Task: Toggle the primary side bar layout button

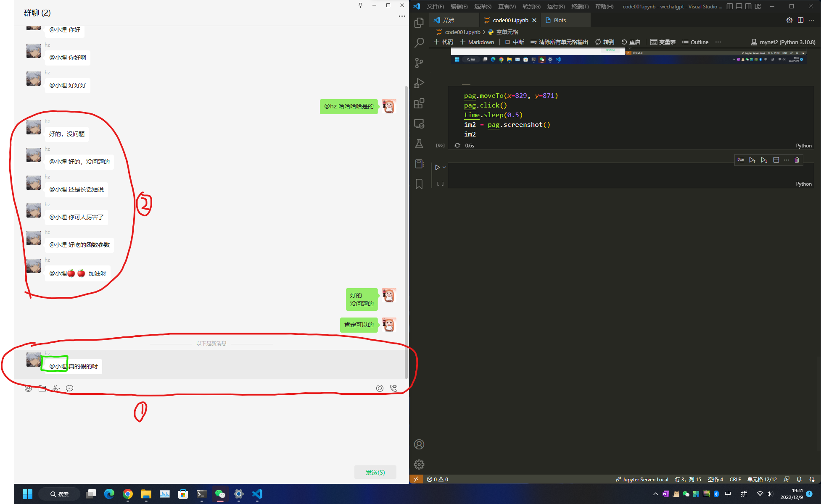Action: [x=730, y=6]
